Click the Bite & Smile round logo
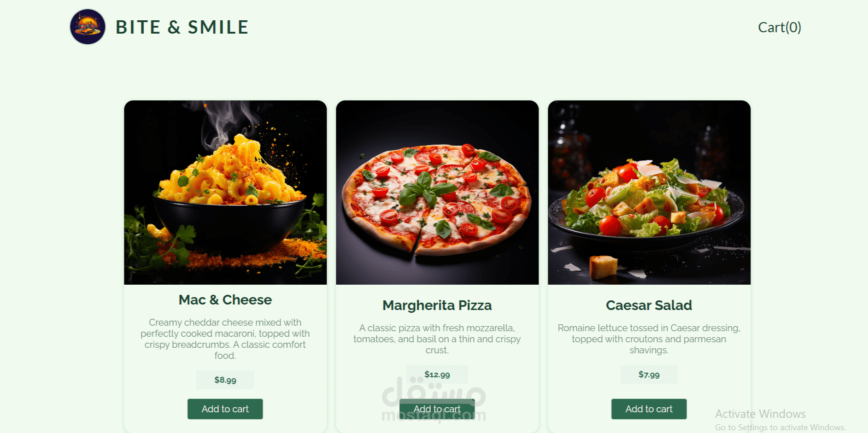Screen dimensions: 868x433 coord(88,27)
